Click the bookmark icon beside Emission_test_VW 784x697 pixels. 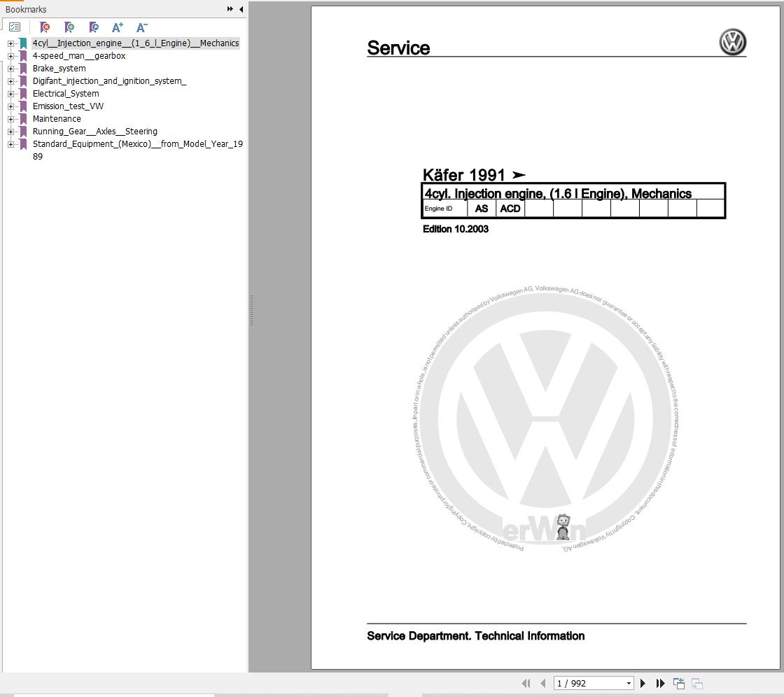[23, 106]
